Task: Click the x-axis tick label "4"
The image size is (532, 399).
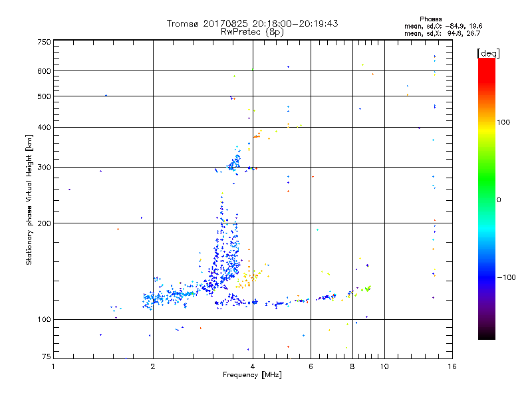Action: [253, 366]
